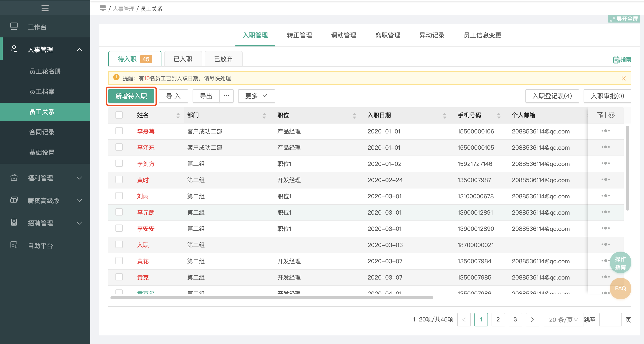This screenshot has height=344, width=644.
Task: Switch to 调动管理 tab
Action: click(343, 35)
